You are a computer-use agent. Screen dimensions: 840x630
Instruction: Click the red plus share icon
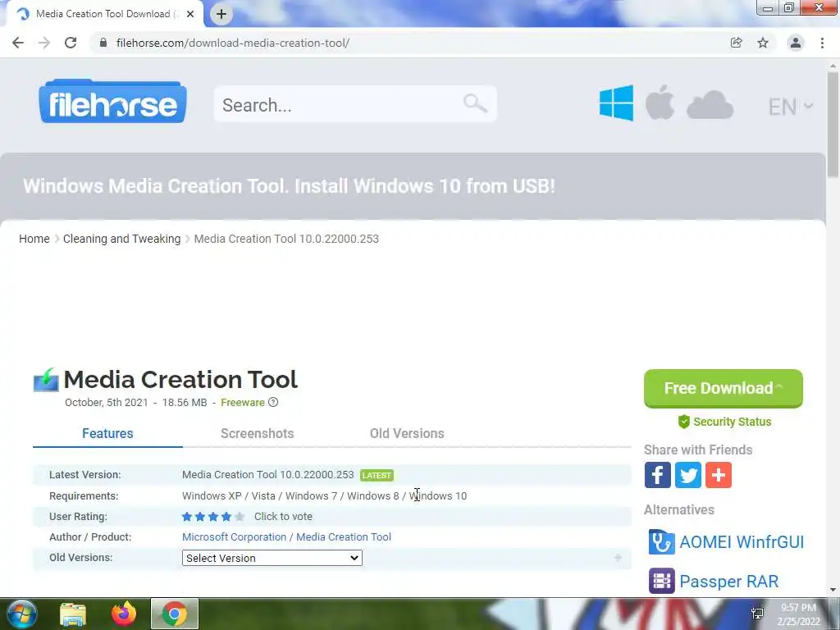719,475
